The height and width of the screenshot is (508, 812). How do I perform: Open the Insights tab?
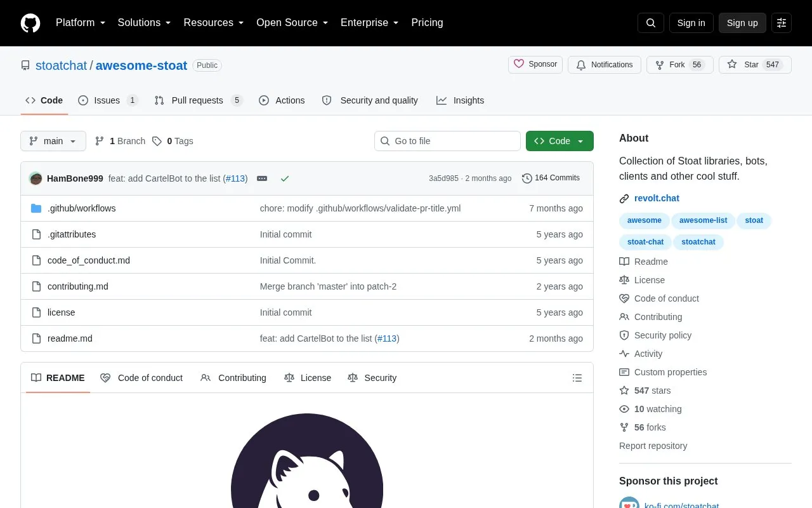(461, 100)
